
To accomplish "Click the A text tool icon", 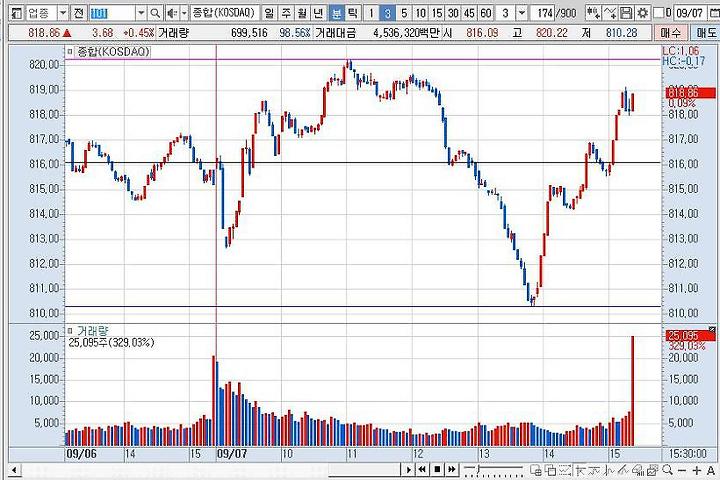I will point(710,470).
